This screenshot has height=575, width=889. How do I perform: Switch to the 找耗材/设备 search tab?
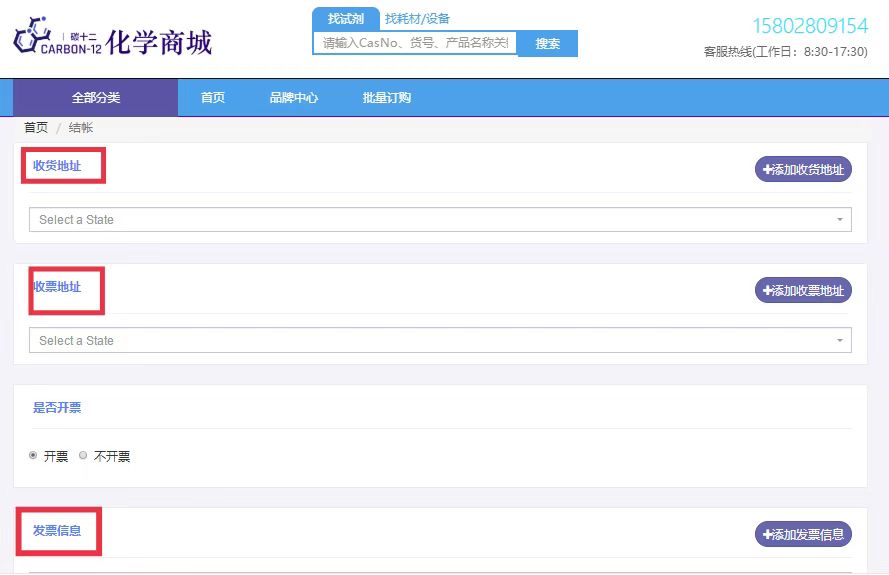click(417, 19)
